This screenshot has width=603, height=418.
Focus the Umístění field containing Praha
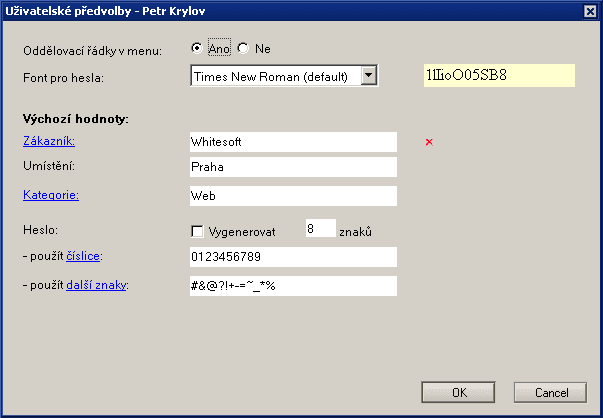point(292,168)
